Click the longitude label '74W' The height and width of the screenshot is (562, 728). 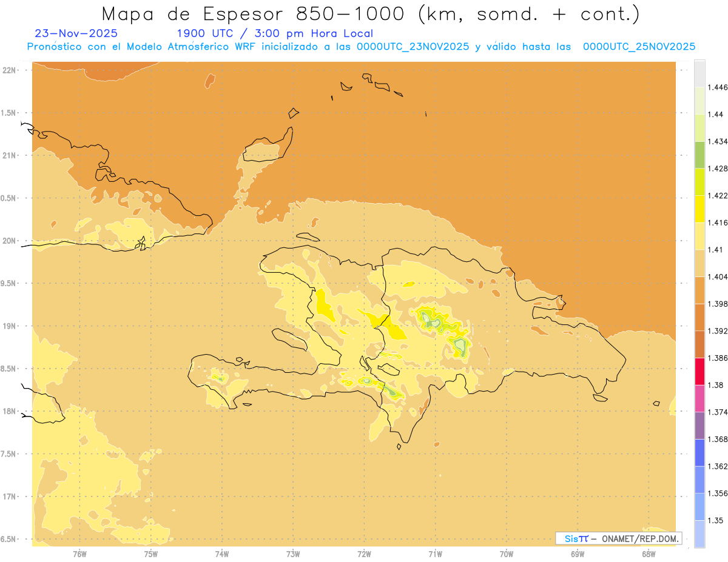(x=222, y=554)
